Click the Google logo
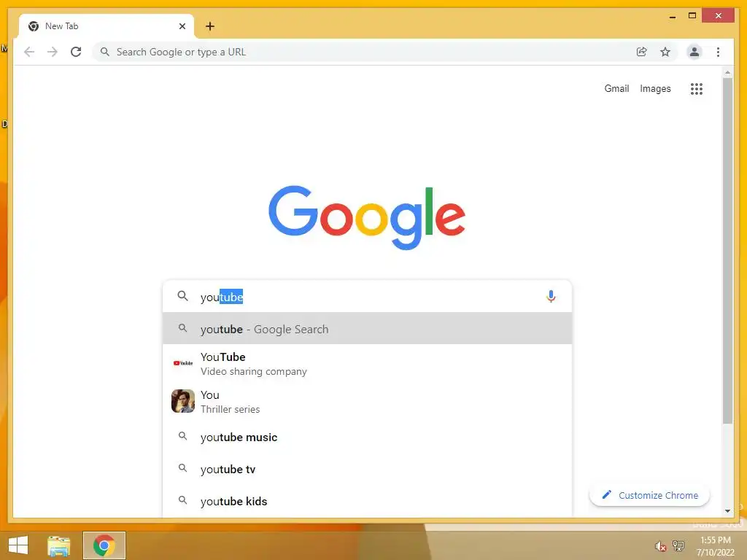 tap(367, 217)
